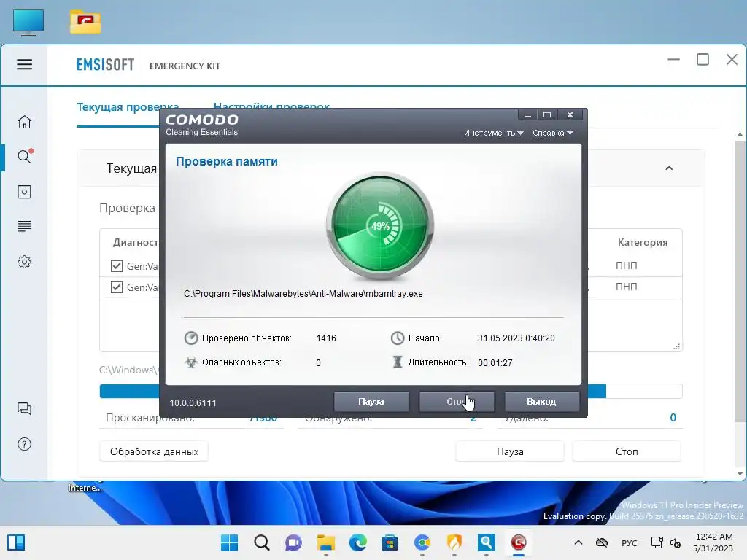Click the scanned objects gauge icon
Screen dimensions: 747x560
coord(191,338)
